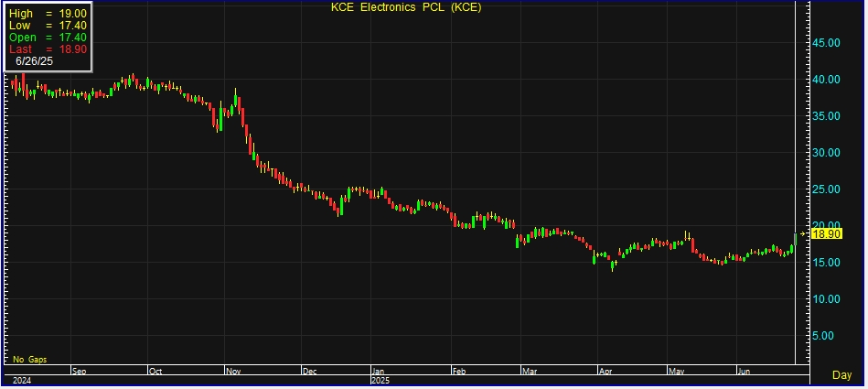Click the 15.00 price axis label
Screen dimensions: 868x389
pyautogui.click(x=828, y=262)
